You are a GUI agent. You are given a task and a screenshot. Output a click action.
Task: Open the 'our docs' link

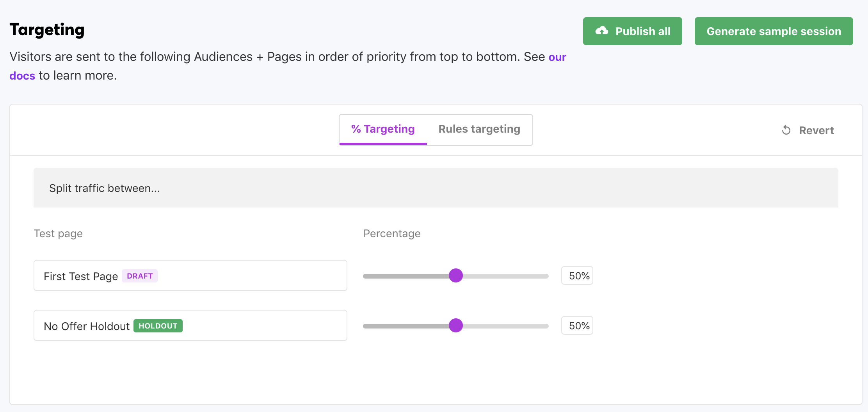click(557, 57)
